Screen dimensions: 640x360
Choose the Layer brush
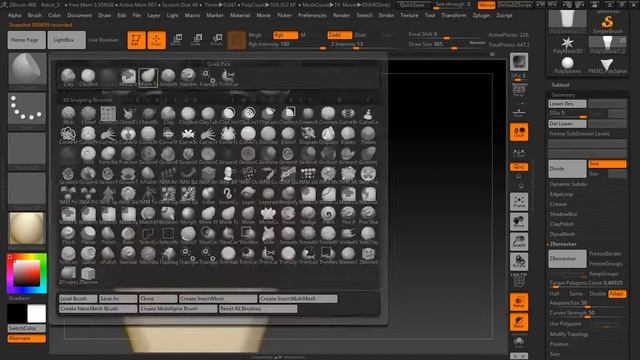pos(248,195)
